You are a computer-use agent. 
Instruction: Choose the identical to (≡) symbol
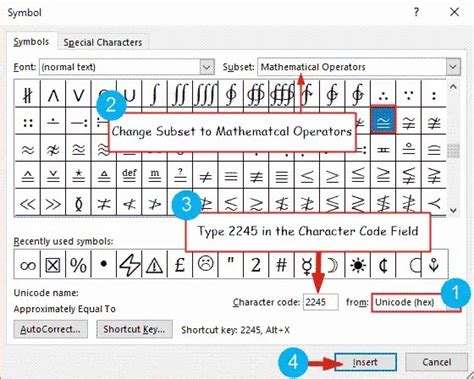[231, 176]
